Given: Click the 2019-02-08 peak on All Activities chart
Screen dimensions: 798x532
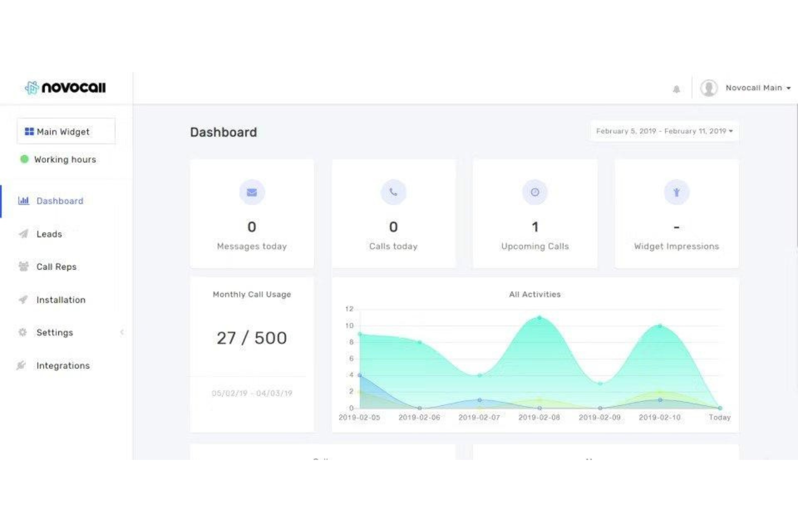Looking at the screenshot, I should tap(539, 317).
